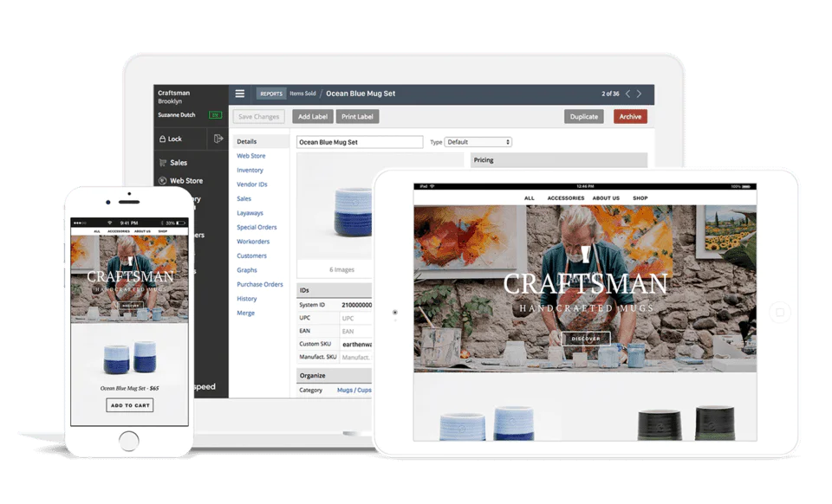Select the Sales tab in the item menu

click(244, 198)
